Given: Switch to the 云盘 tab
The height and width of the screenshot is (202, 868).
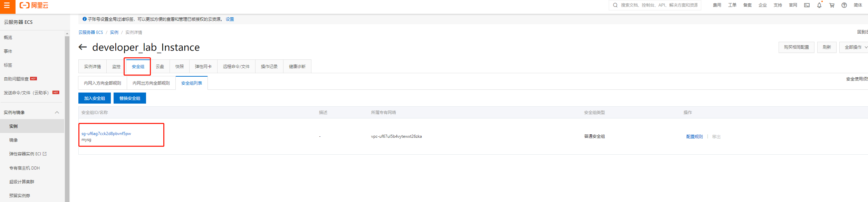Looking at the screenshot, I should coord(160,67).
